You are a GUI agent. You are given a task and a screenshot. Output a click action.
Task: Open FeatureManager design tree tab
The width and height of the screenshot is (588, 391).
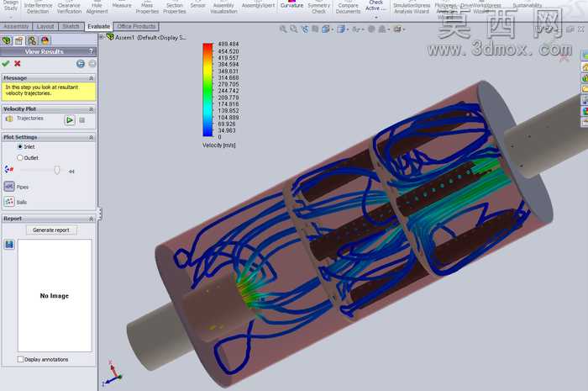pos(7,40)
